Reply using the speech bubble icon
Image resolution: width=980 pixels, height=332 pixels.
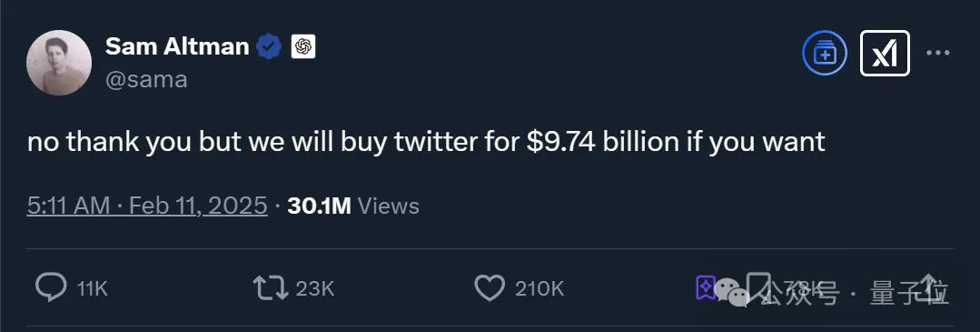[51, 287]
